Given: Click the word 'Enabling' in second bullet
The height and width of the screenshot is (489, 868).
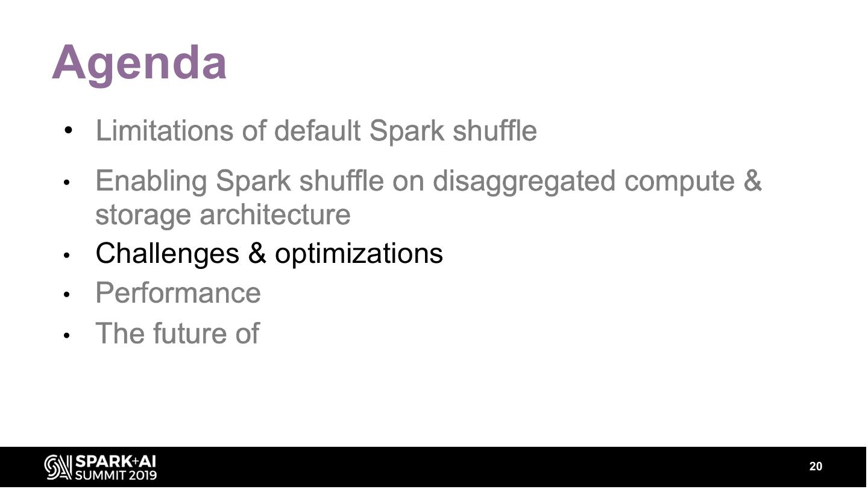Looking at the screenshot, I should [x=151, y=181].
